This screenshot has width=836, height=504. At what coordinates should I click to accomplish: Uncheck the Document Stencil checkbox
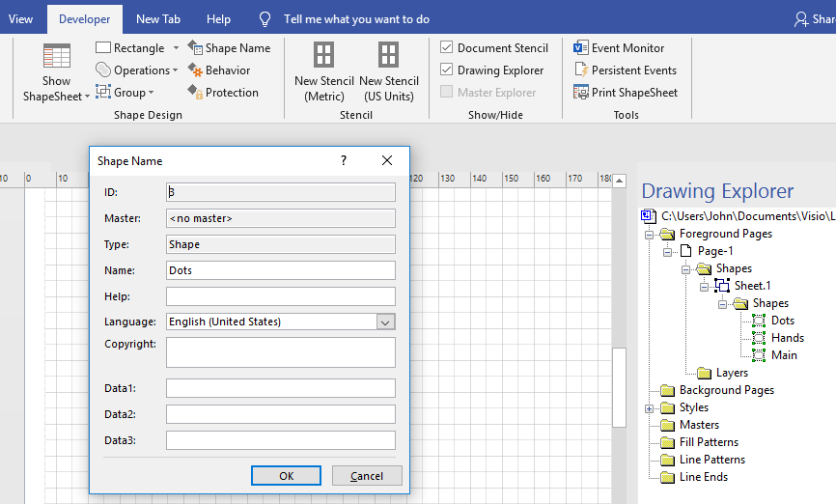[447, 48]
